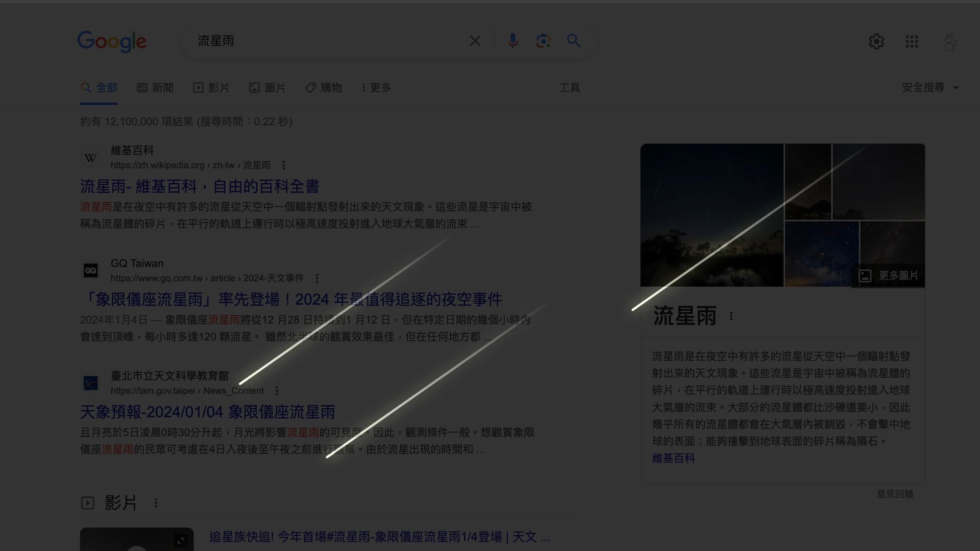Open the 工具 options

click(x=569, y=88)
